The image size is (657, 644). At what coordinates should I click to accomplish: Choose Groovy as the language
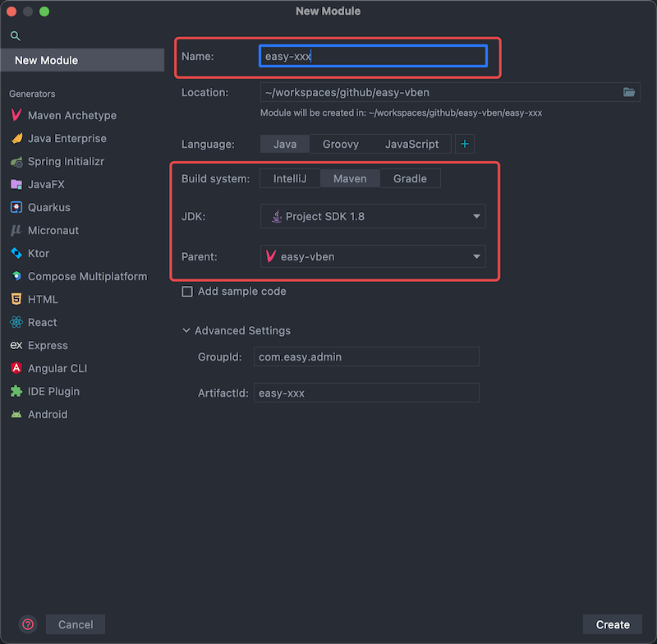point(341,144)
